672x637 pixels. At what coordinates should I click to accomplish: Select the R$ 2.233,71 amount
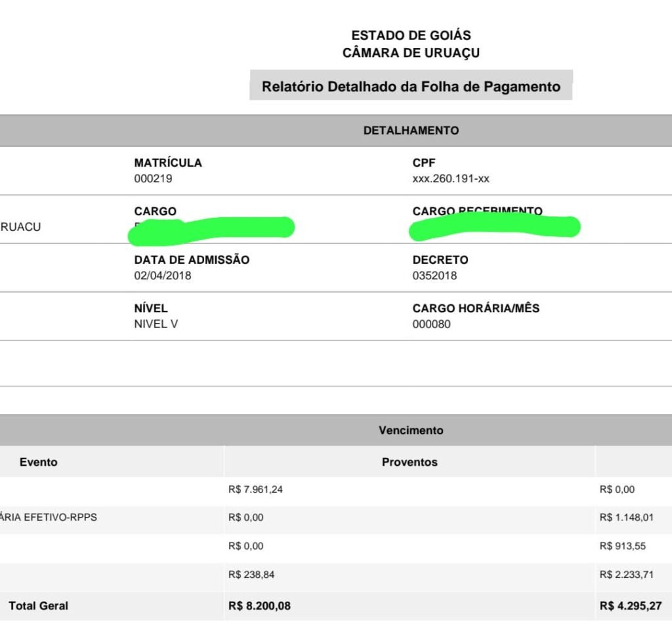tap(626, 575)
